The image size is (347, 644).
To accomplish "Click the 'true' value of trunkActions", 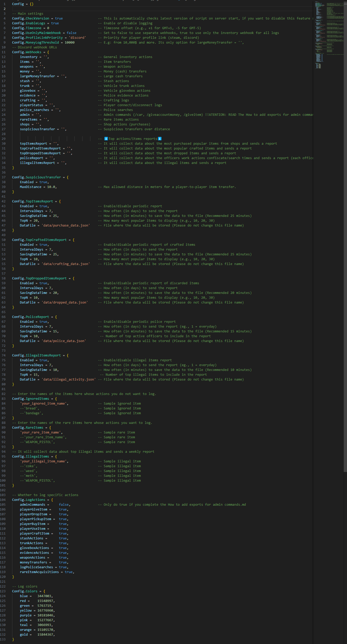I will [x=63, y=543].
